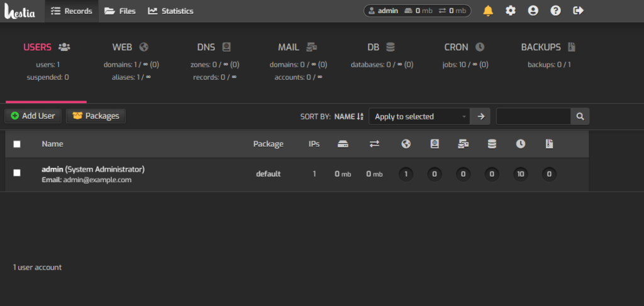Toggle sort by Name order
Image resolution: width=644 pixels, height=306 pixels.
(x=348, y=116)
